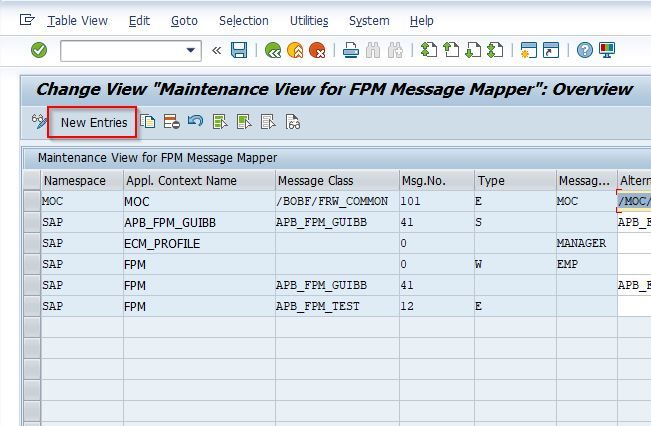The image size is (651, 426).
Task: Click the Type column header
Action: 515,180
